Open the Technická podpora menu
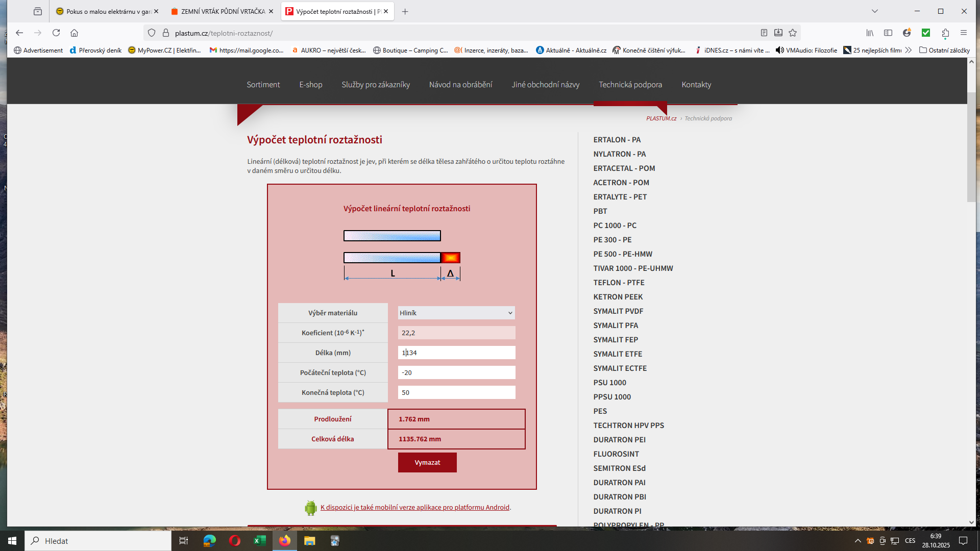This screenshot has width=980, height=551. pyautogui.click(x=630, y=85)
